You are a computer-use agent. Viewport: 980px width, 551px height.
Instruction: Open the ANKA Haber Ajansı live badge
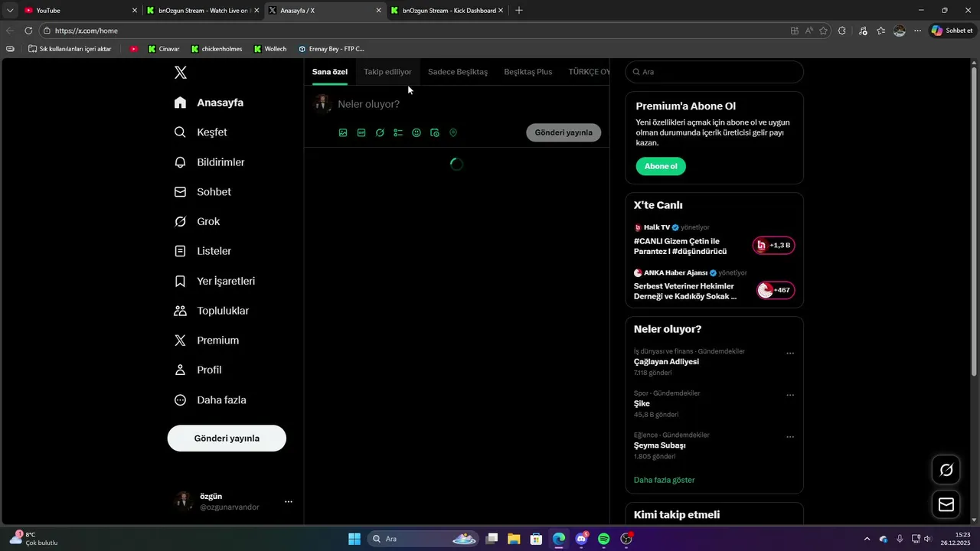(775, 290)
